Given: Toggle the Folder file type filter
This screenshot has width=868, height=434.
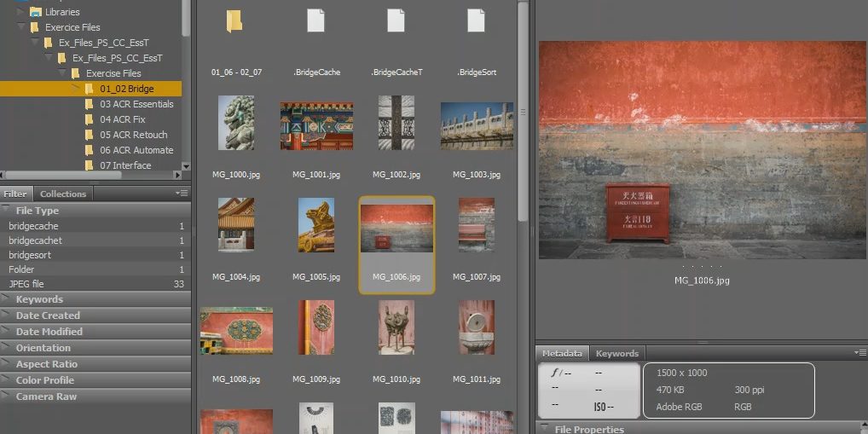Looking at the screenshot, I should click(x=21, y=269).
